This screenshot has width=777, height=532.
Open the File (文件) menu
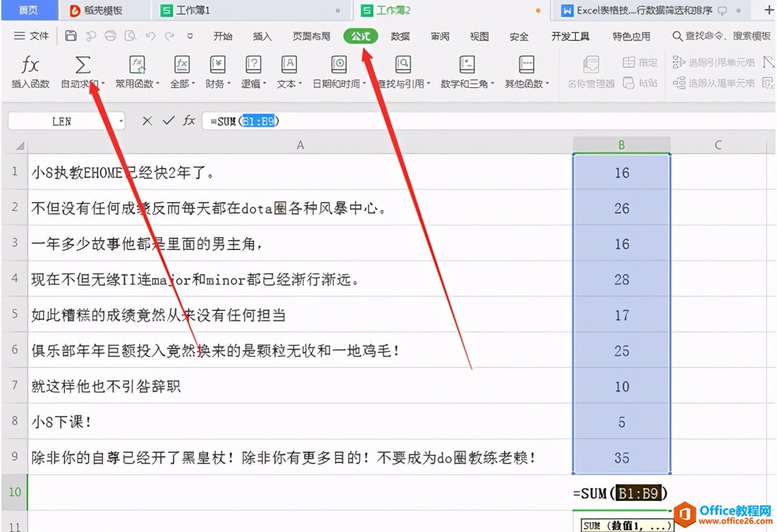click(32, 36)
